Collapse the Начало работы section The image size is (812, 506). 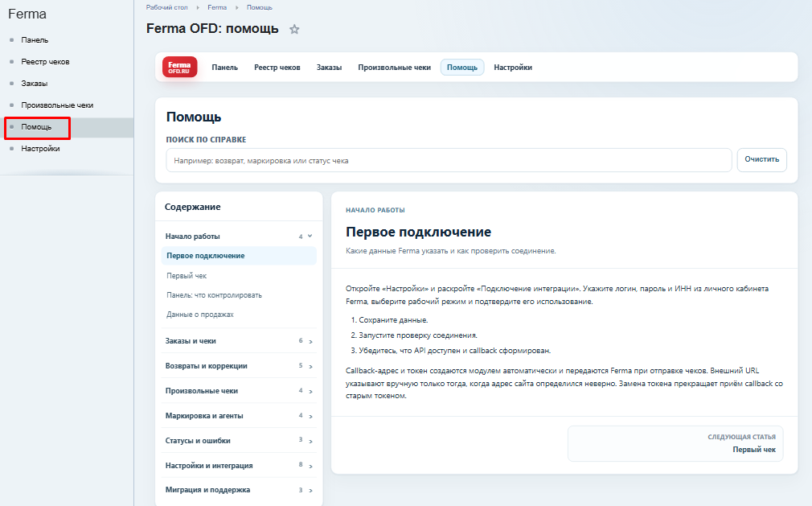click(x=239, y=237)
